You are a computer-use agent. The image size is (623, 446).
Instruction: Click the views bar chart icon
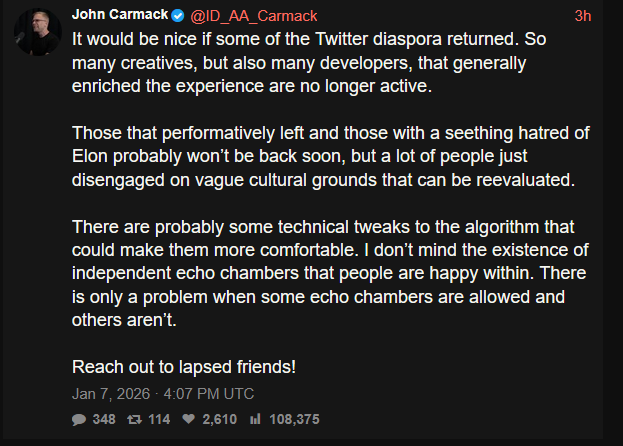pos(253,419)
